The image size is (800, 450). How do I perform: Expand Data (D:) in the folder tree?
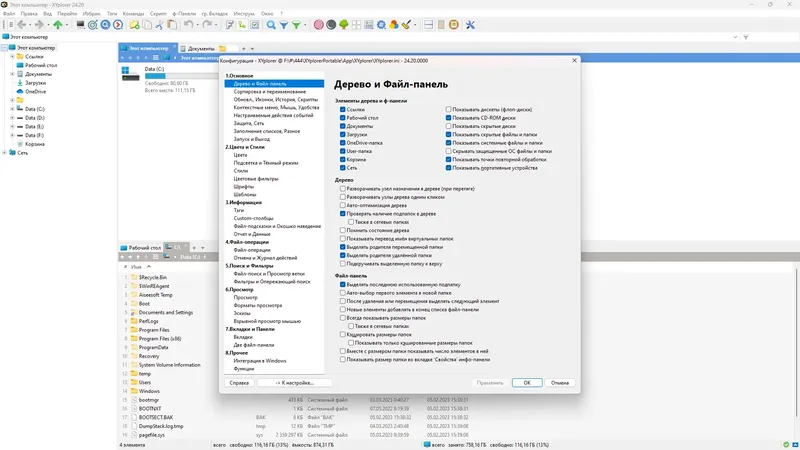[12, 117]
